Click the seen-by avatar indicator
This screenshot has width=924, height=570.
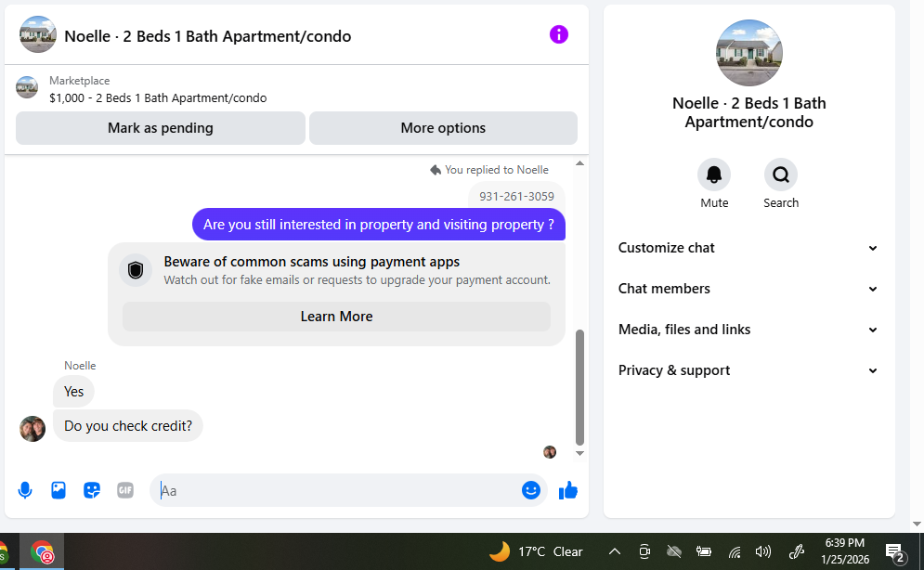click(x=550, y=452)
